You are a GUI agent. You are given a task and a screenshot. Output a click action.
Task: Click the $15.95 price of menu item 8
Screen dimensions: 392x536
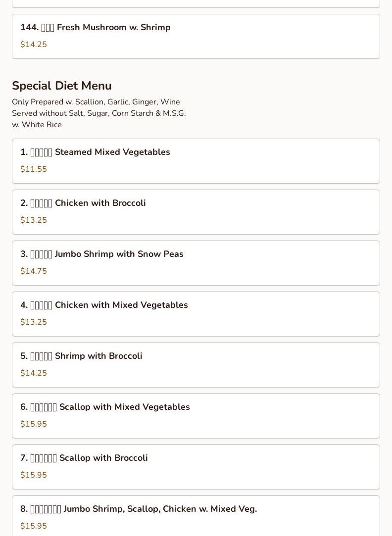point(34,526)
